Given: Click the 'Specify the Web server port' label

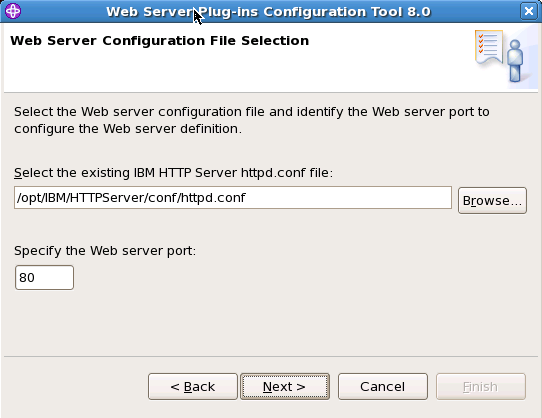Looking at the screenshot, I should click(x=105, y=251).
